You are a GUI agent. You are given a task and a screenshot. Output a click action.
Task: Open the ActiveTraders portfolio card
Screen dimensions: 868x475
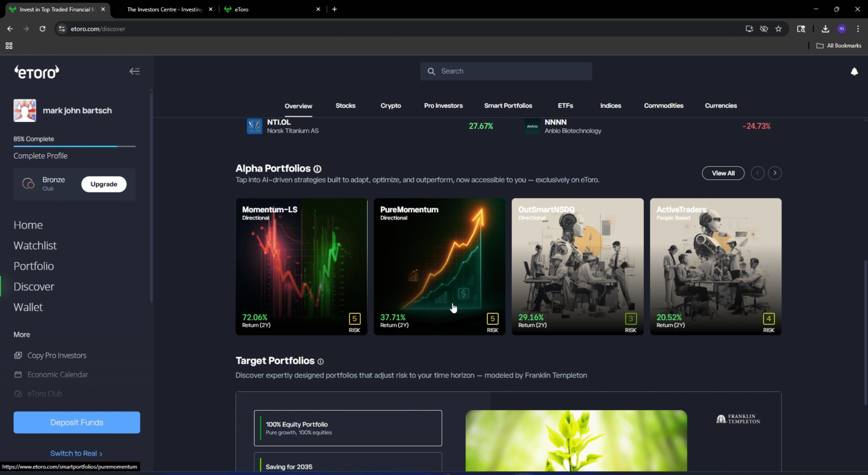tap(715, 267)
